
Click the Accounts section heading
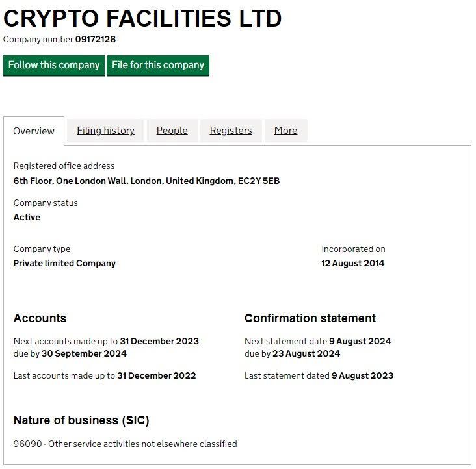tap(40, 318)
